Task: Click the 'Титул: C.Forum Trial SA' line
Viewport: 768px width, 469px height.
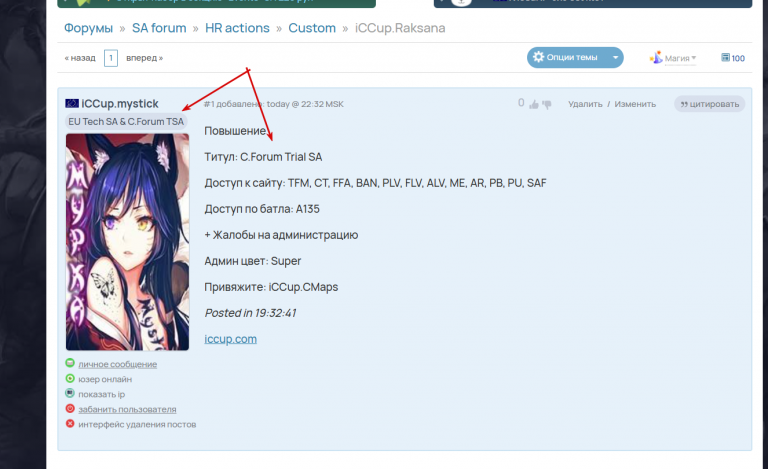Action: [263, 157]
